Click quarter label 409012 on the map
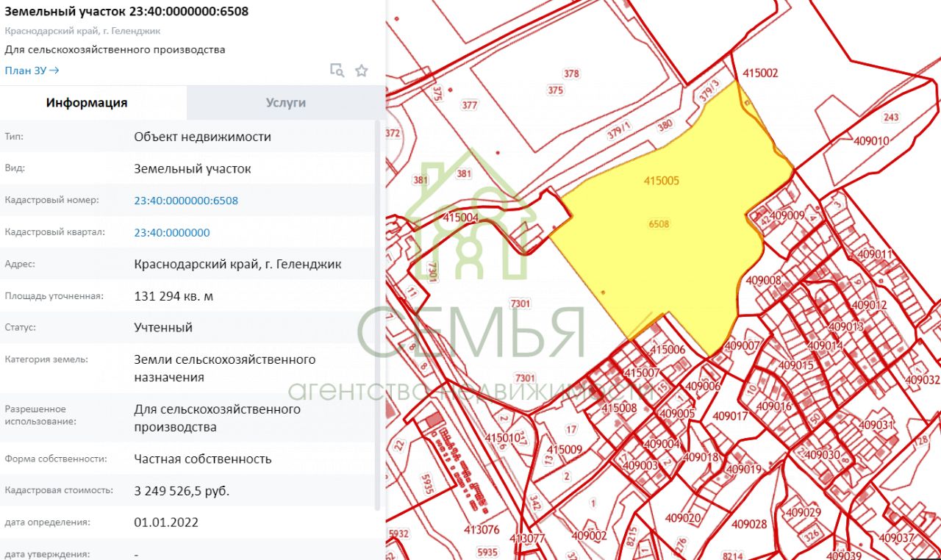The image size is (941, 560). pos(868,305)
